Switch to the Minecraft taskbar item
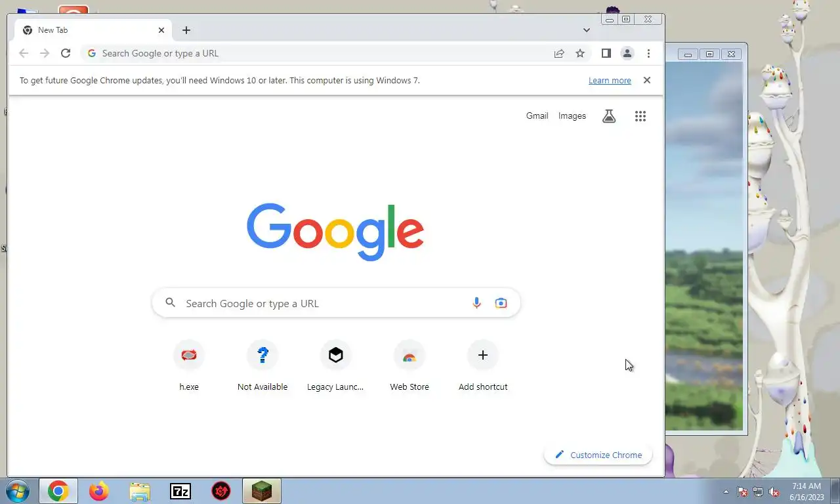The width and height of the screenshot is (840, 504). [x=262, y=491]
